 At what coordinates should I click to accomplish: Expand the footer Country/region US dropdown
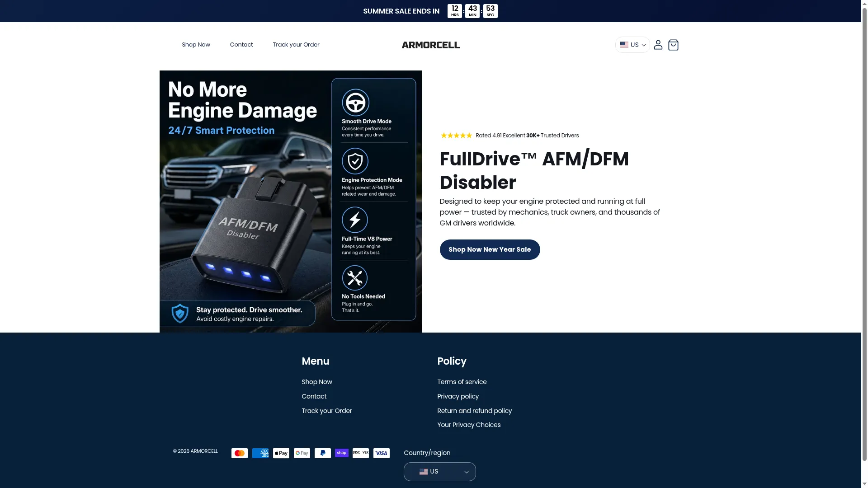point(439,472)
